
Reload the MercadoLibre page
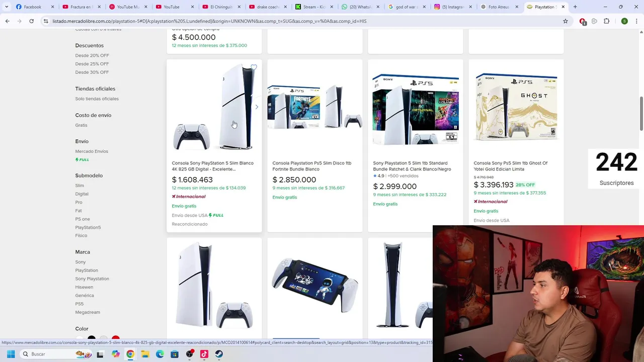[x=31, y=21]
